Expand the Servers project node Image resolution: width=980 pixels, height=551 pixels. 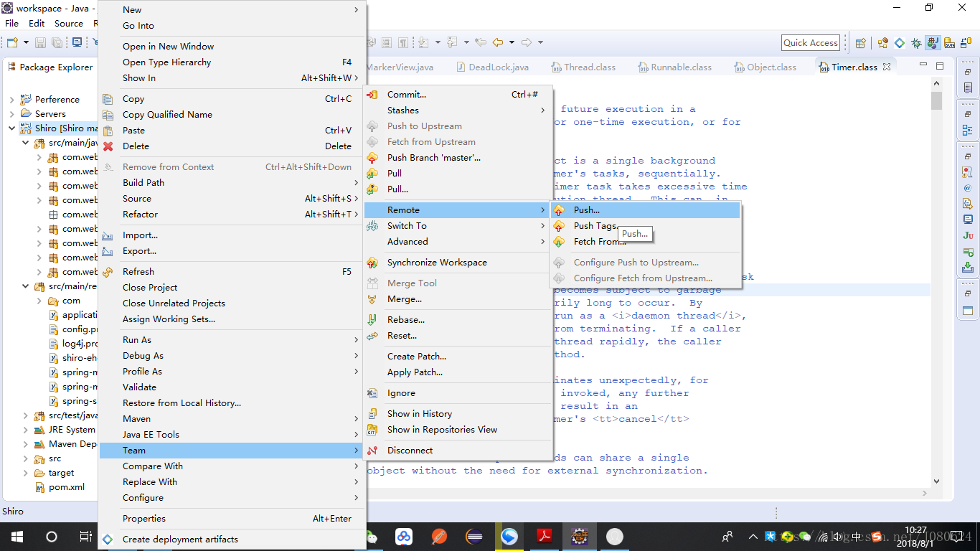tap(12, 114)
